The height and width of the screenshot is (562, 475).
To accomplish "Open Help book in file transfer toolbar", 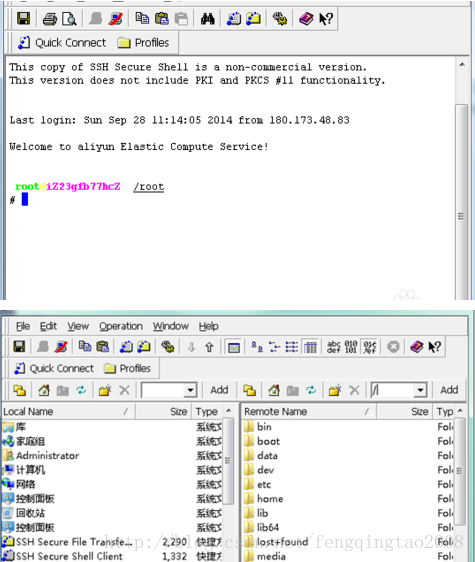I will 417,347.
